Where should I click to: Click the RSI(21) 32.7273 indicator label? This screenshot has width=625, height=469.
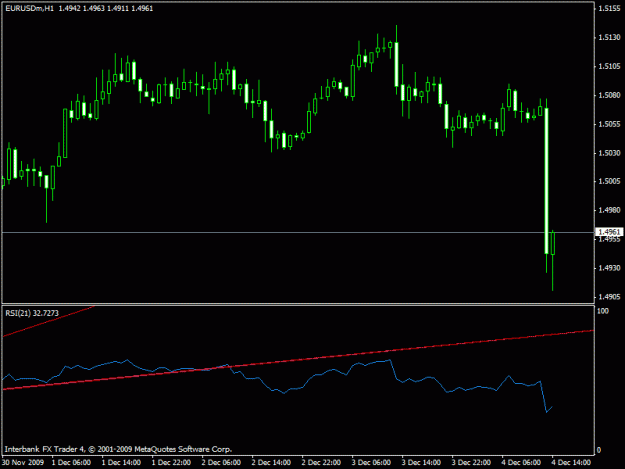tap(32, 313)
